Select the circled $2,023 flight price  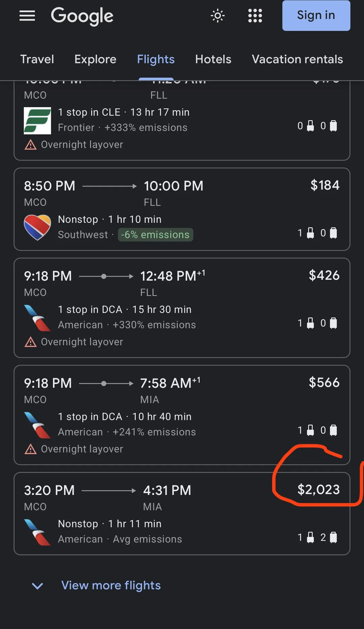click(318, 490)
